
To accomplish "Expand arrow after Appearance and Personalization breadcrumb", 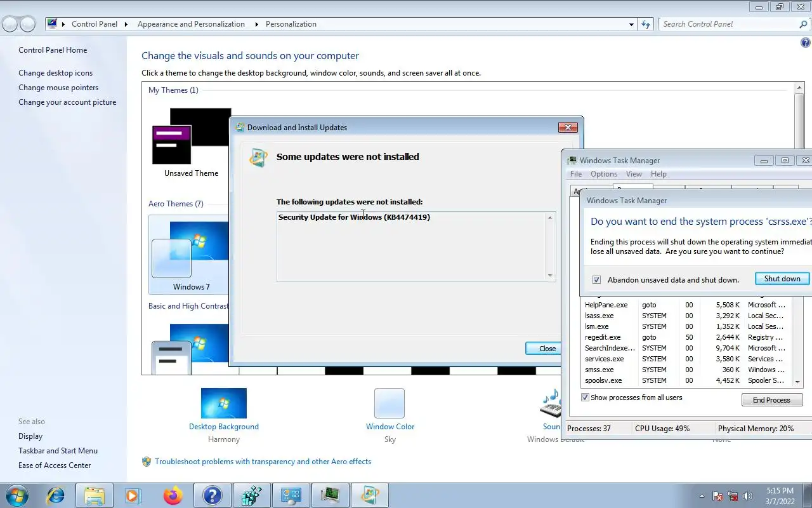I will coord(257,24).
